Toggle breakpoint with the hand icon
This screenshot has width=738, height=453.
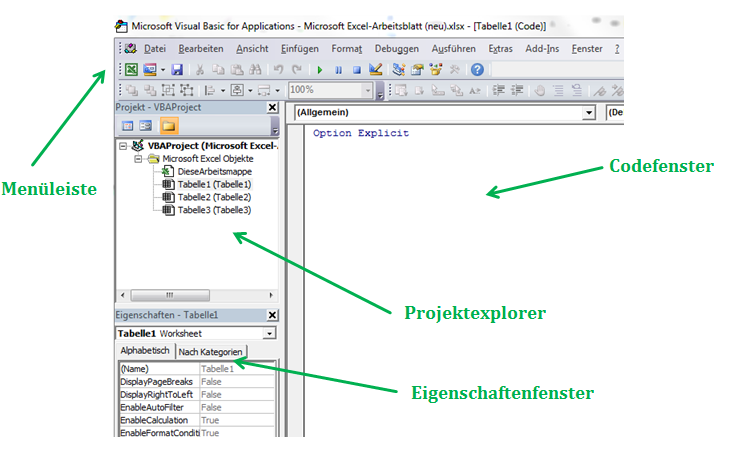coord(540,90)
